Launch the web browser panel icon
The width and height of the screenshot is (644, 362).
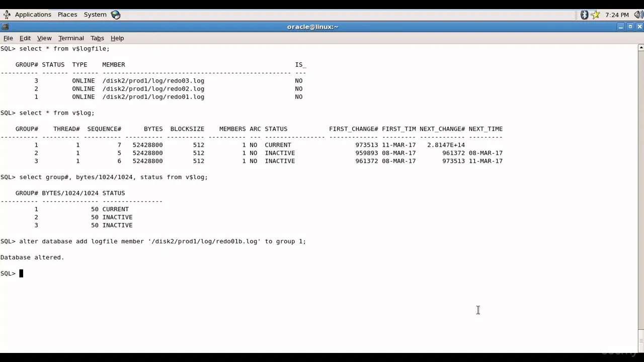pos(116,15)
